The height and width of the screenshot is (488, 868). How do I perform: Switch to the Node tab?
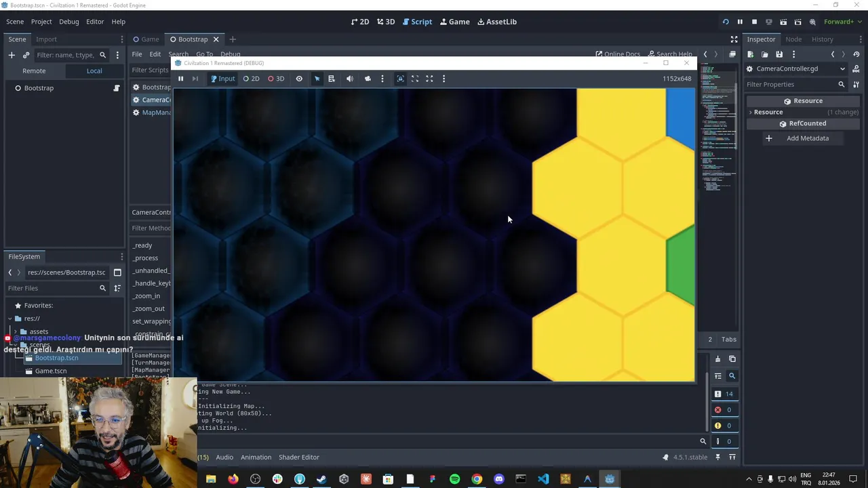click(x=793, y=39)
